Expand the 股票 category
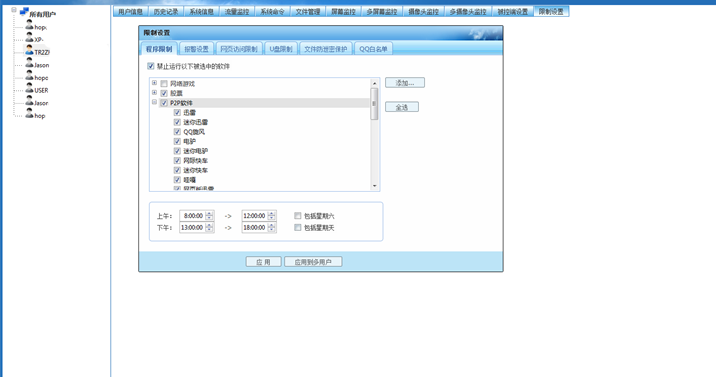716x377 pixels. pyautogui.click(x=154, y=93)
